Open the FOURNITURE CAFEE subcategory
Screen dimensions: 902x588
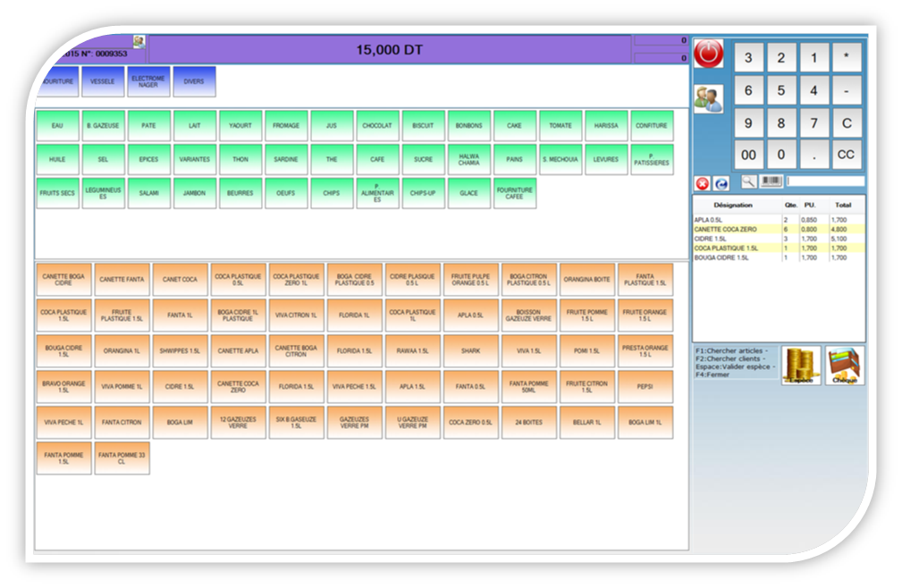click(515, 193)
